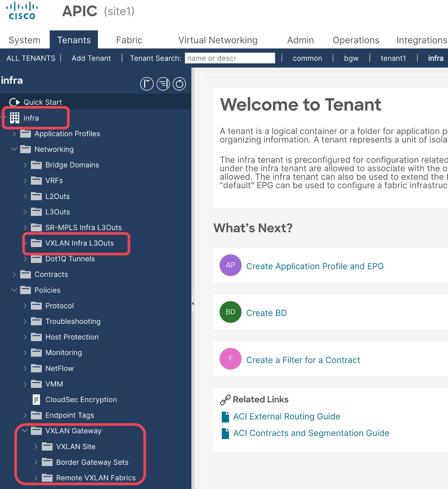
Task: Open ACI External Routing Guide link
Action: point(286,416)
